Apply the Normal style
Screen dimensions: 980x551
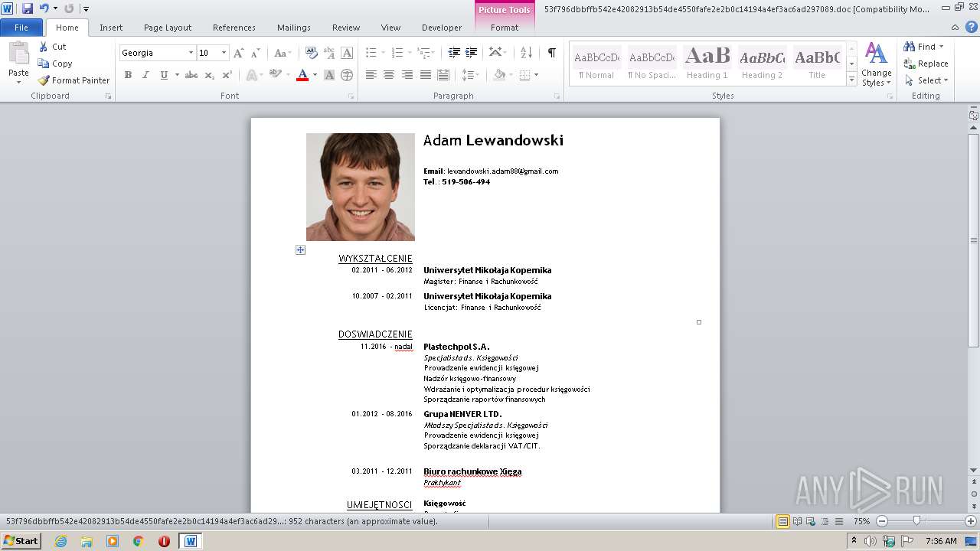pos(596,64)
